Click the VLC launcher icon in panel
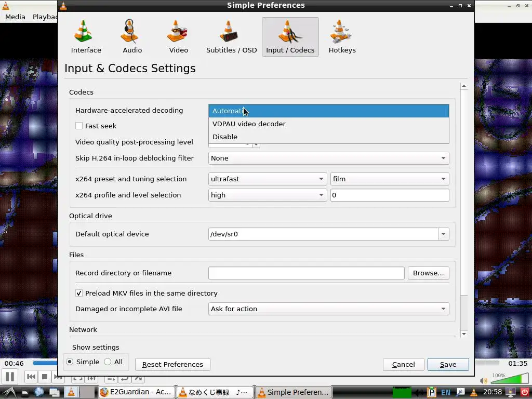Screen dimensions: 532x399 [71, 392]
